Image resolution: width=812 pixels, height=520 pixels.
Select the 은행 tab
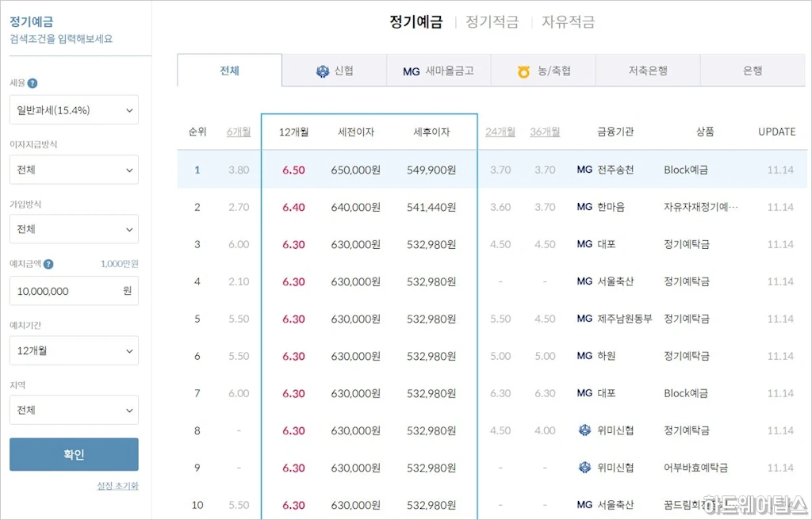tap(753, 71)
